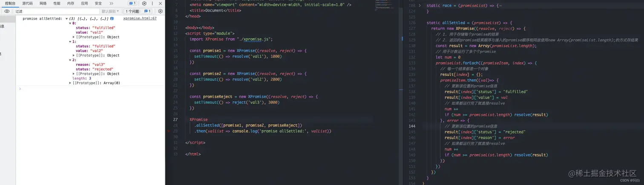
Task: Show more DevTools tabs with double chevron
Action: (112, 3)
